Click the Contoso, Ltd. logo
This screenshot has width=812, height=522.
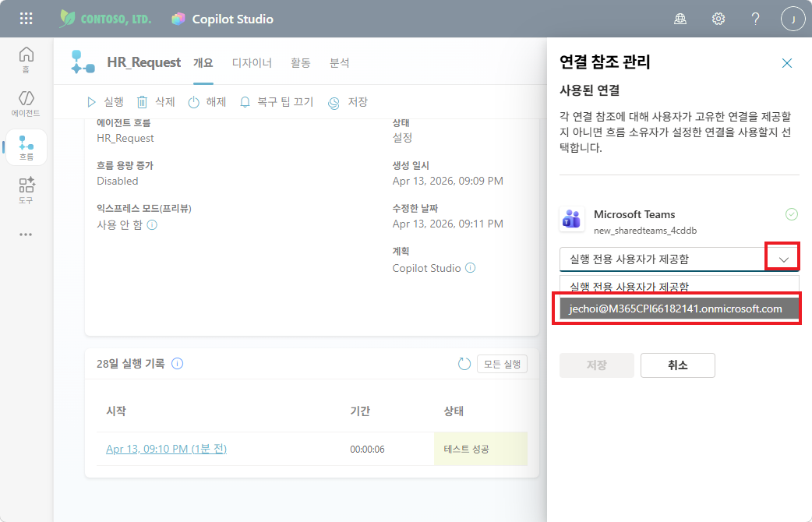click(105, 19)
